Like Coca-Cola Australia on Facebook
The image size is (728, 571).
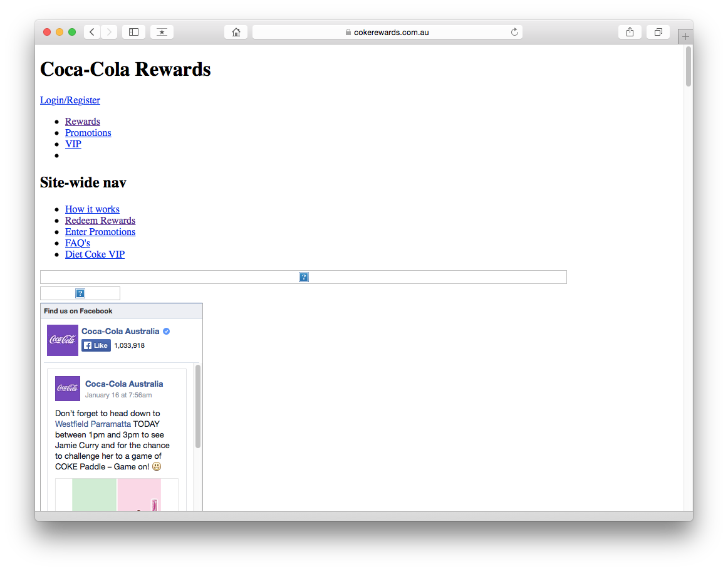(x=96, y=345)
